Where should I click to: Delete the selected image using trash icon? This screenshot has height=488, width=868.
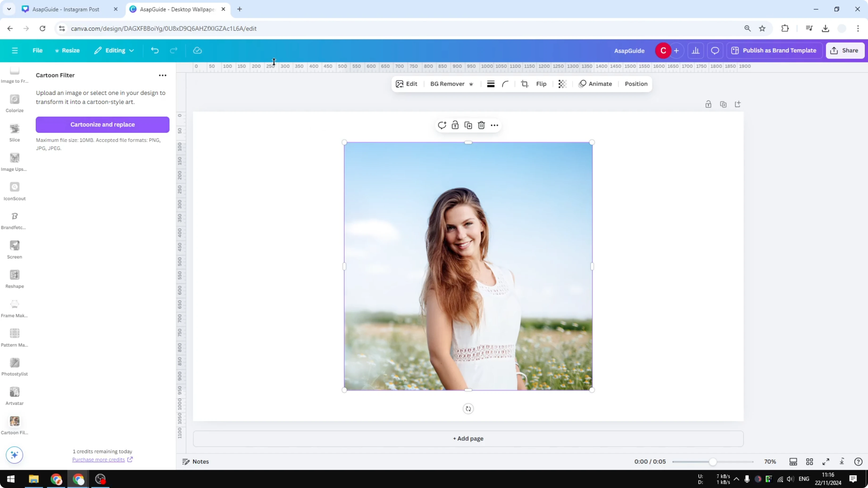point(481,125)
